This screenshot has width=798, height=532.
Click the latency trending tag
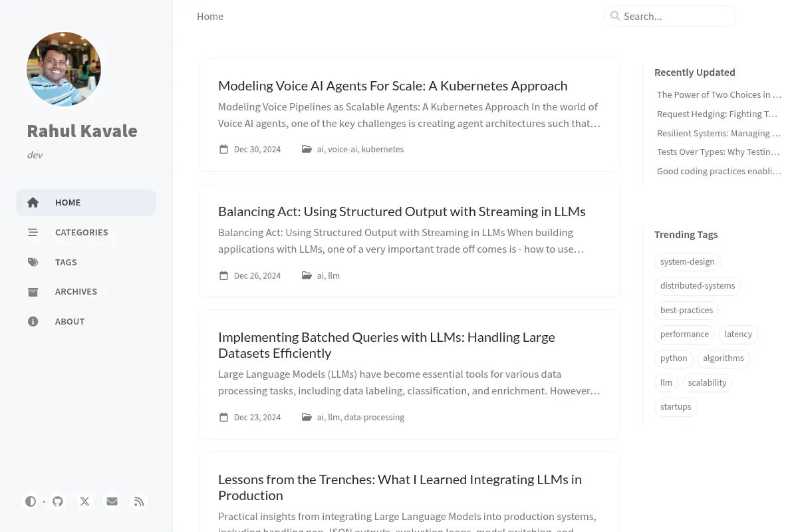pyautogui.click(x=738, y=334)
